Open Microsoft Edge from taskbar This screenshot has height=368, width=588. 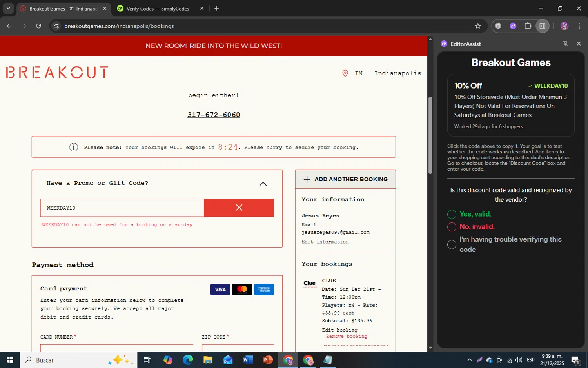(x=188, y=360)
